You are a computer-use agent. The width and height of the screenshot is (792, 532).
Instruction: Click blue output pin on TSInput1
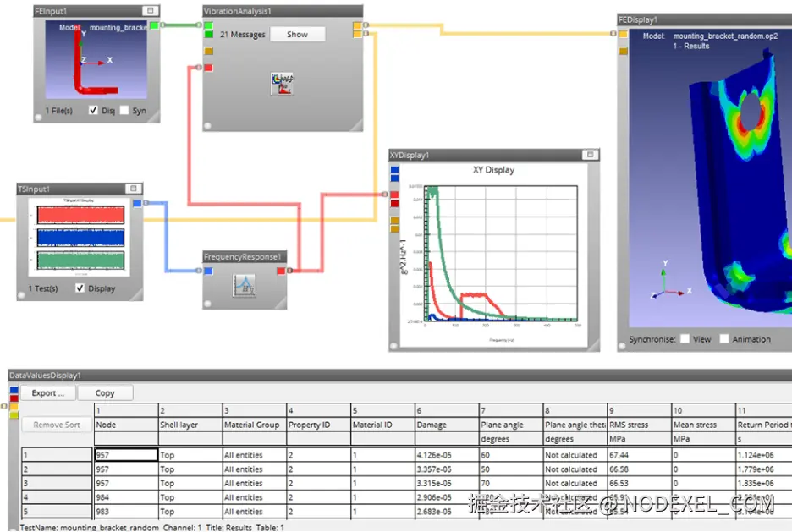pos(137,203)
